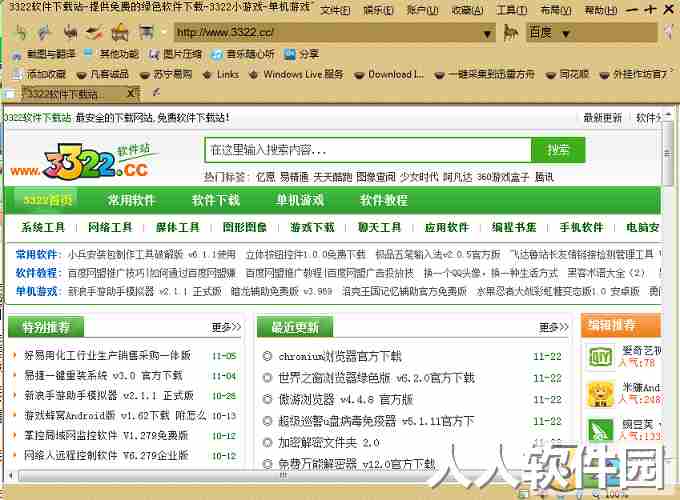Click the vertical scrollbar thumb
Image resolution: width=680 pixels, height=500 pixels.
[668, 154]
